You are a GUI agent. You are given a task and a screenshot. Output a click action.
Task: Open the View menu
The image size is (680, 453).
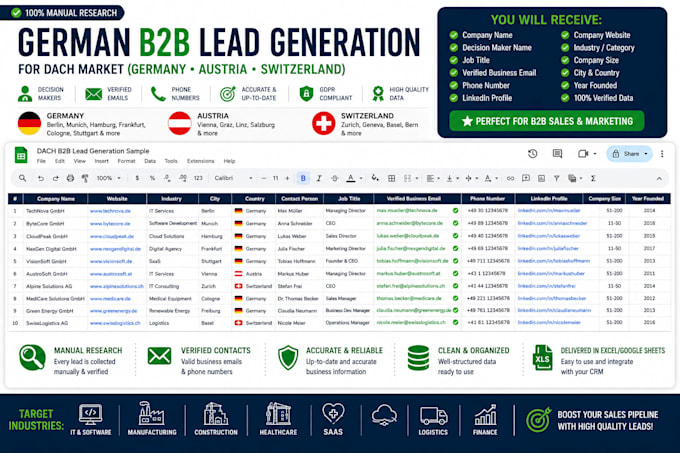point(79,161)
